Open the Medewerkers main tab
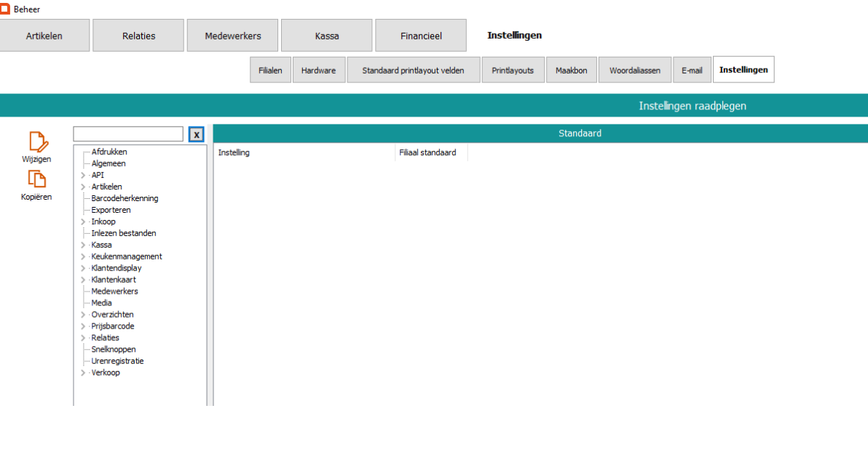 click(233, 36)
